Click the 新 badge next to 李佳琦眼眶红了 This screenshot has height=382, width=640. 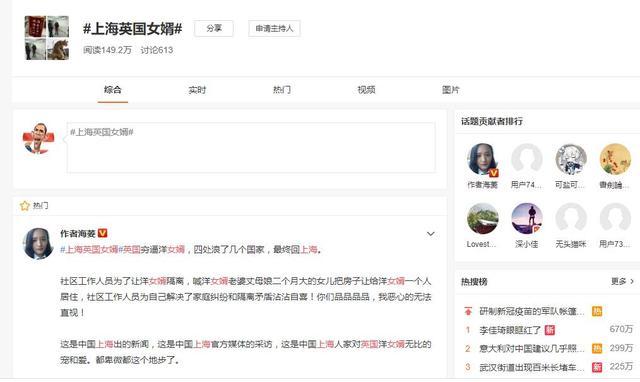[550, 330]
